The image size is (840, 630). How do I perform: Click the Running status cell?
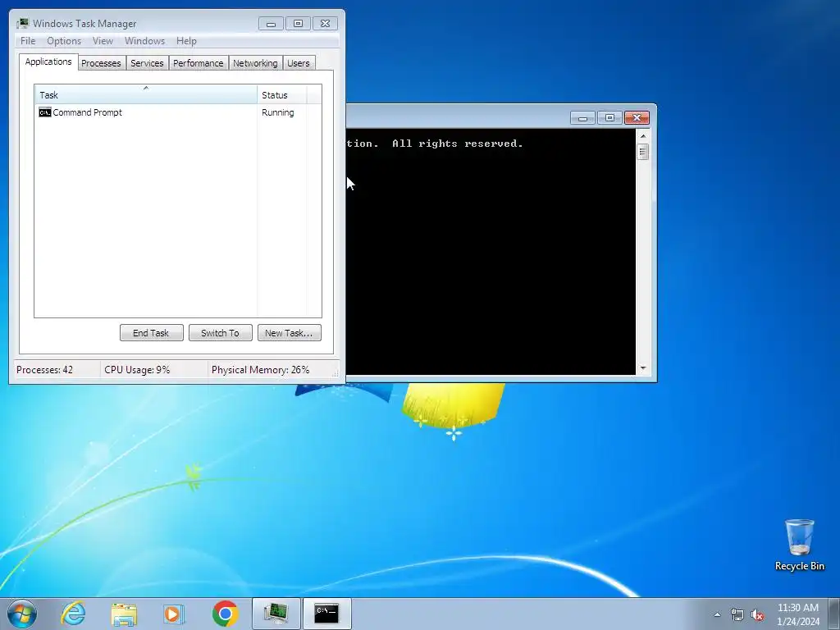(x=277, y=112)
